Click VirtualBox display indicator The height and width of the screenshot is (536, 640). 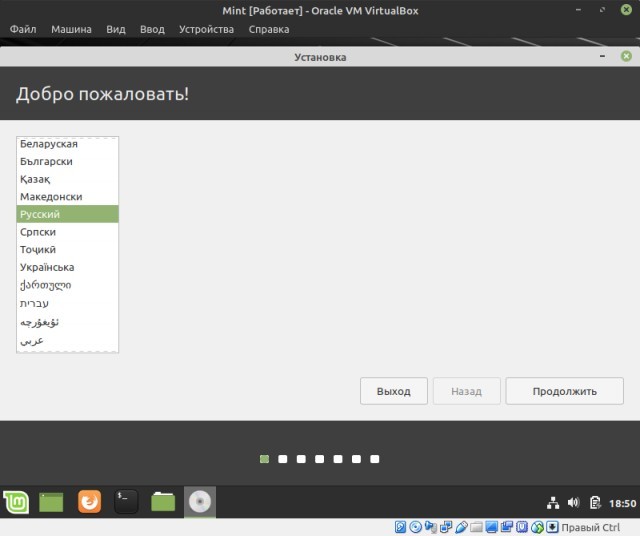tap(491, 527)
